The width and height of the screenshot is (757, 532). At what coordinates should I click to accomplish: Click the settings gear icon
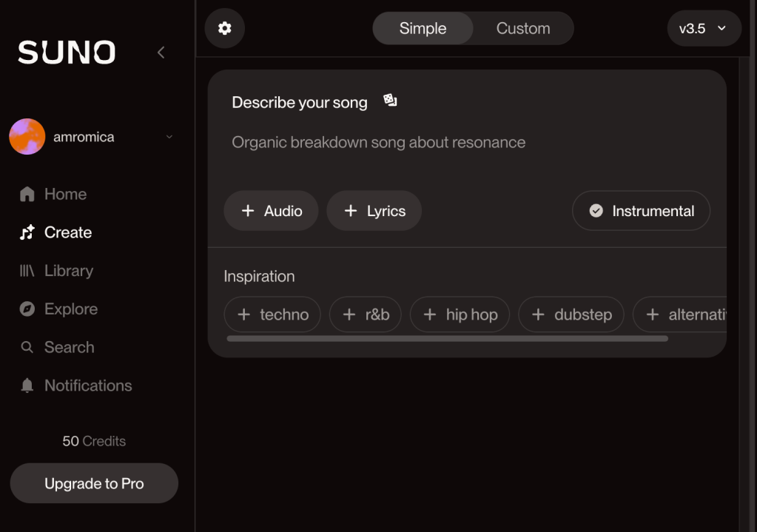coord(224,28)
